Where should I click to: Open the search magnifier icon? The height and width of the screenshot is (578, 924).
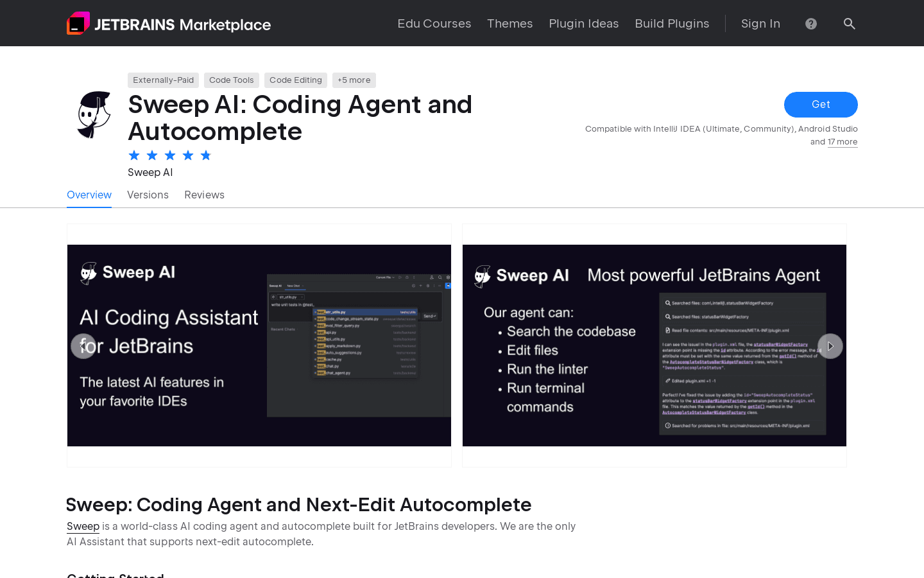pyautogui.click(x=849, y=23)
